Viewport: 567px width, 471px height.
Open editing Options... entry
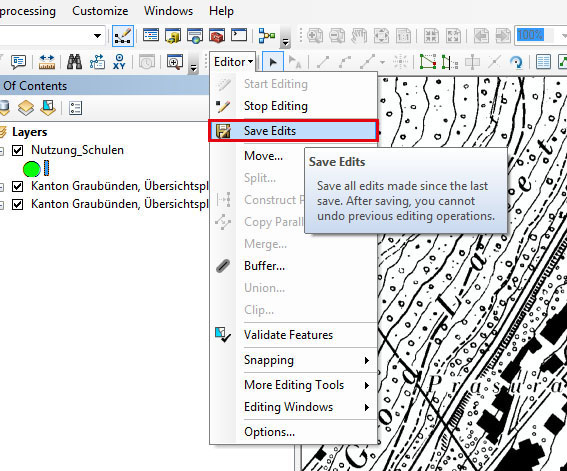[293, 432]
